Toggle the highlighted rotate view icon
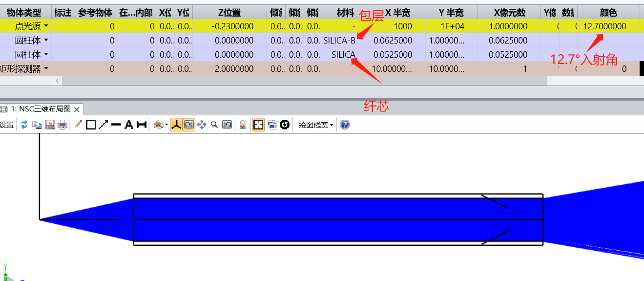644x281 pixels. [x=188, y=125]
